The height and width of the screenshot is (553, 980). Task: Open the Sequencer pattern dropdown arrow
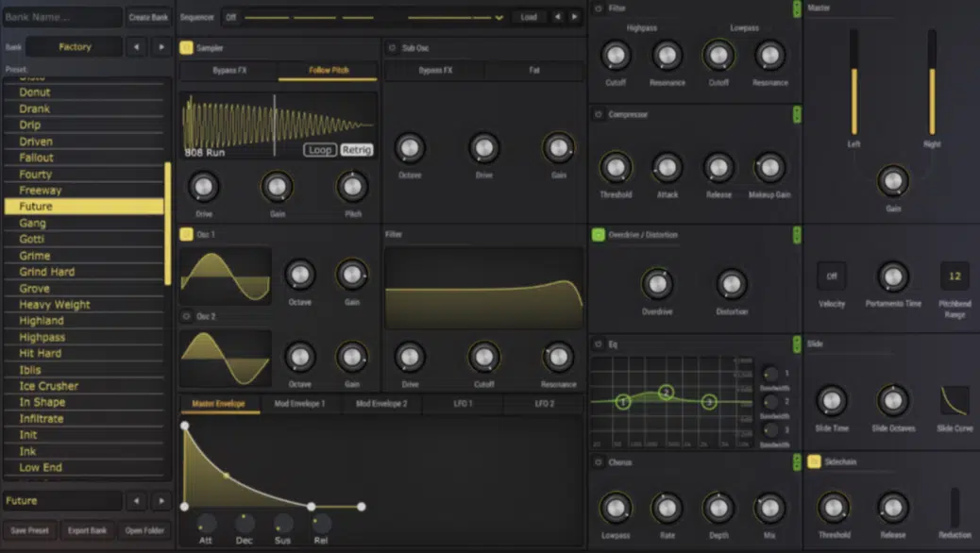point(498,18)
